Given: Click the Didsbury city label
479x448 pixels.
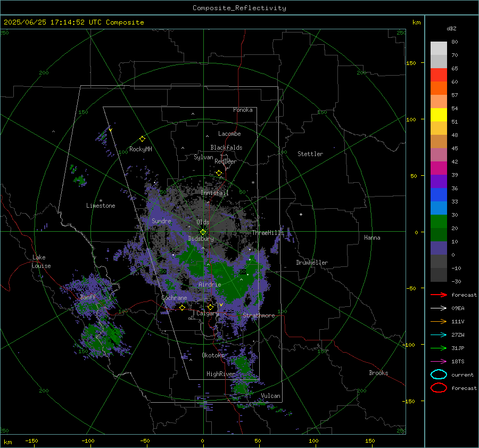Looking at the screenshot, I should pos(201,239).
